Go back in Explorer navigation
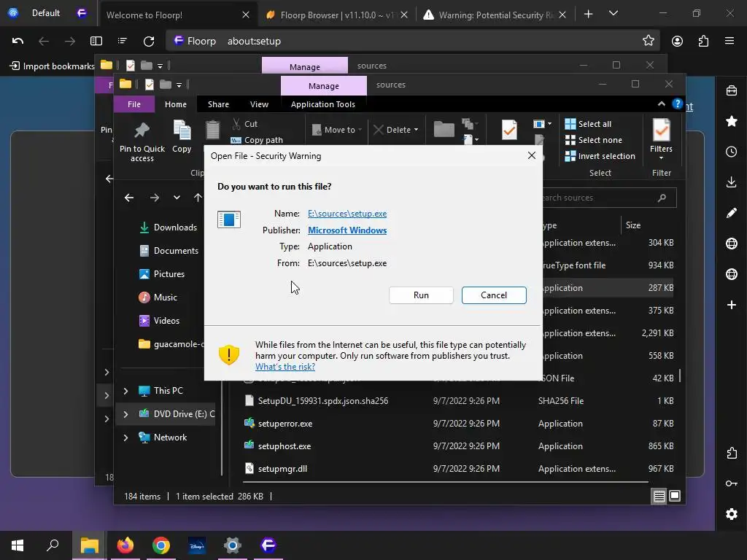The width and height of the screenshot is (747, 560). click(129, 198)
